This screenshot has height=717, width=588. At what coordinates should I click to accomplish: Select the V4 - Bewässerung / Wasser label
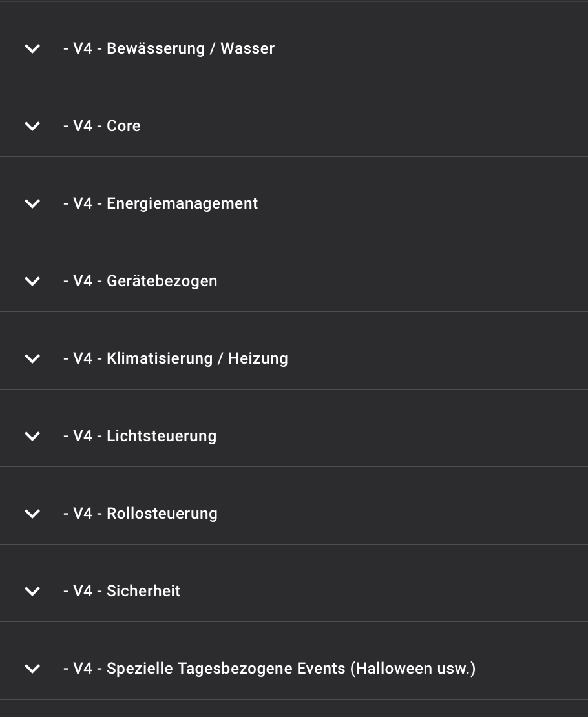coord(169,48)
